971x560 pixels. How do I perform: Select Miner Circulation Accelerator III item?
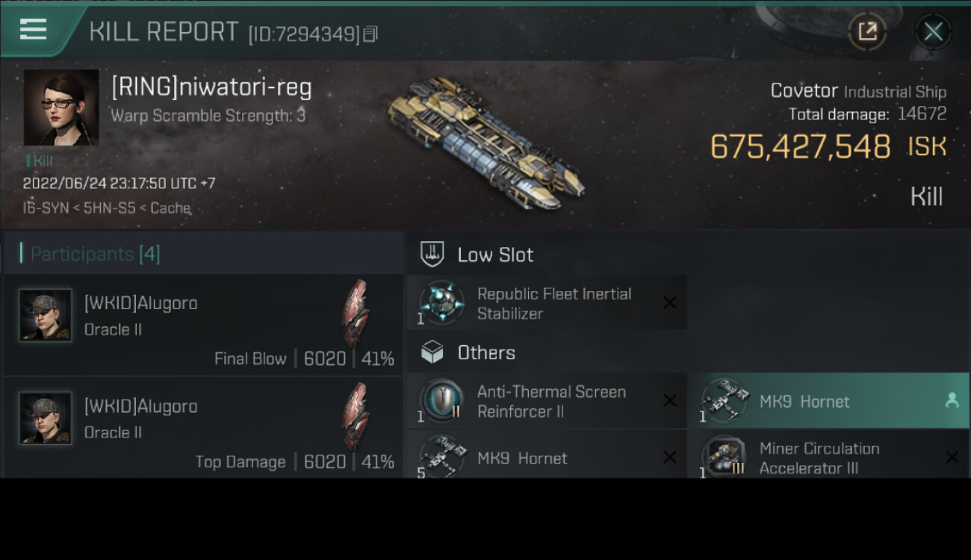click(x=818, y=458)
